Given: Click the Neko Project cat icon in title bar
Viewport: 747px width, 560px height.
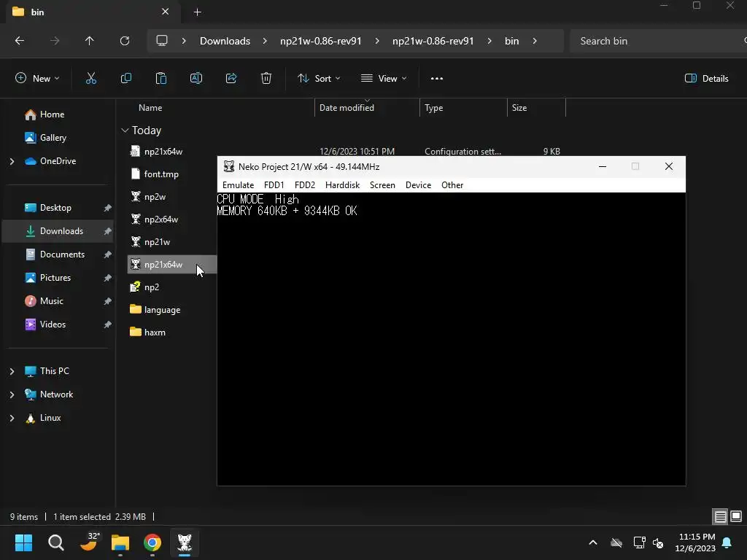Looking at the screenshot, I should tap(229, 166).
